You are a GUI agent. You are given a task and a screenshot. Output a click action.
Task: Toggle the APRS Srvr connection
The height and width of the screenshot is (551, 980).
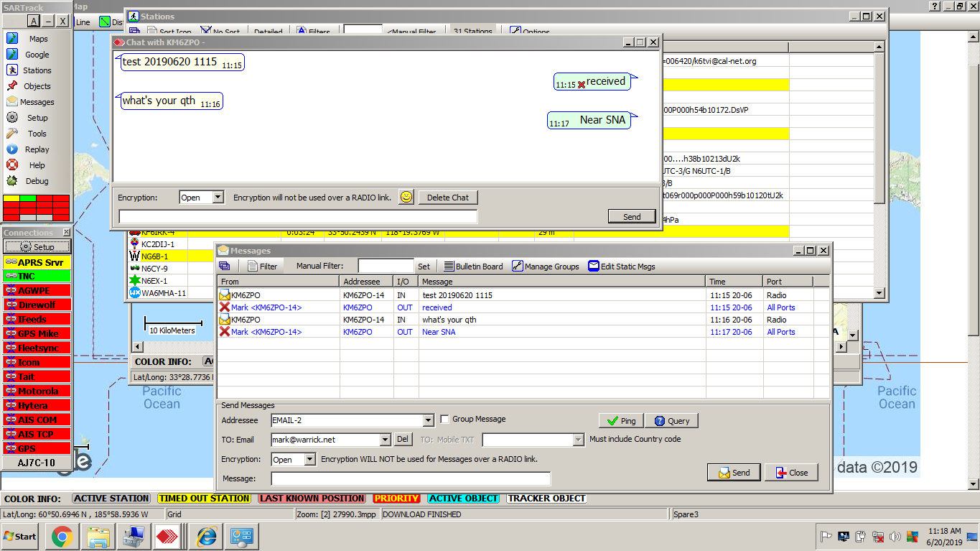pyautogui.click(x=37, y=262)
